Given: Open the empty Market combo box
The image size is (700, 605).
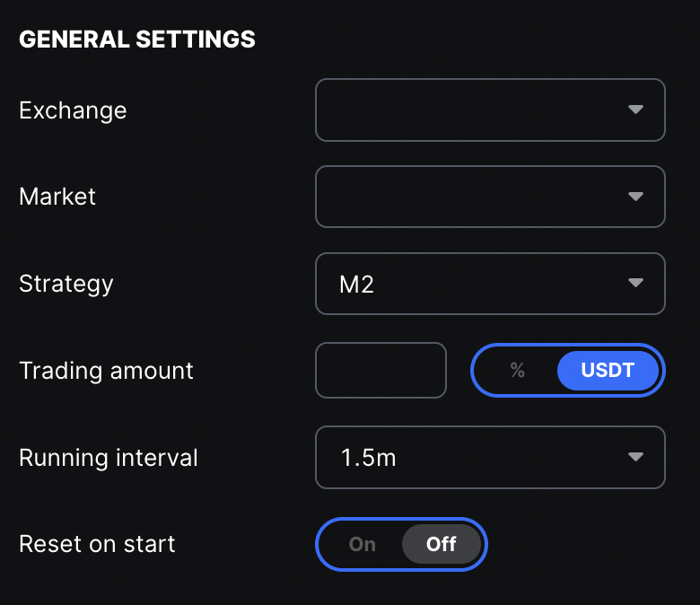Looking at the screenshot, I should point(476,197).
